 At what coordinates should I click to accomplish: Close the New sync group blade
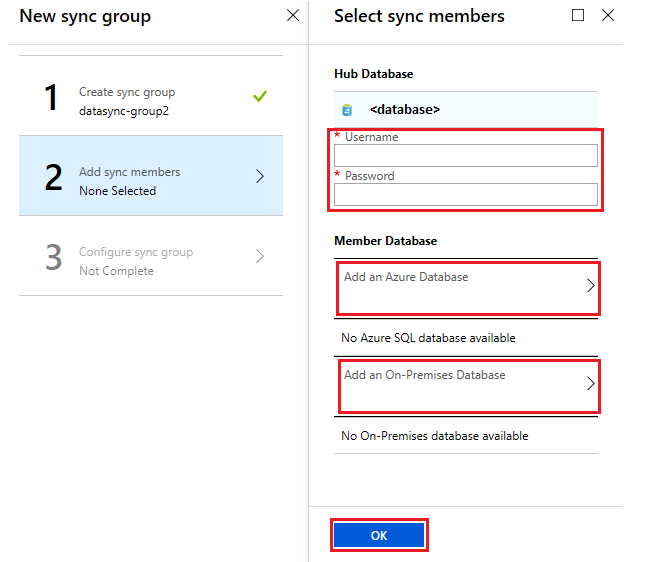tap(292, 15)
